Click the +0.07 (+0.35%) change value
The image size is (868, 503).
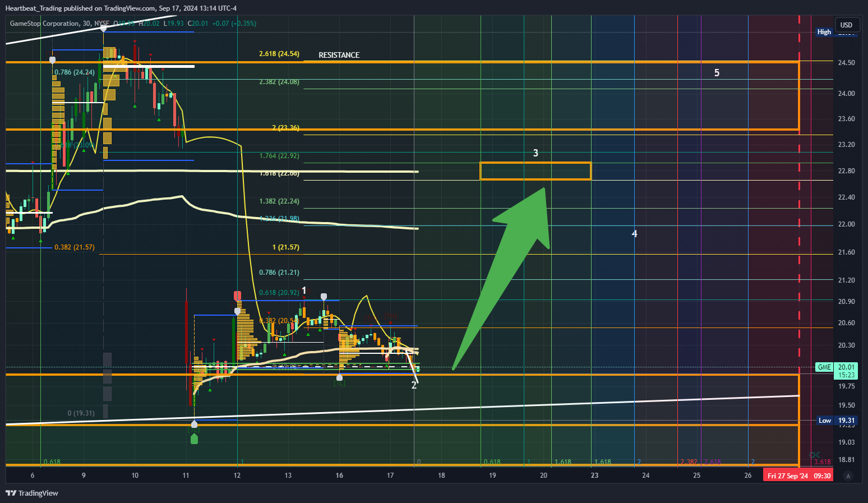click(x=235, y=24)
